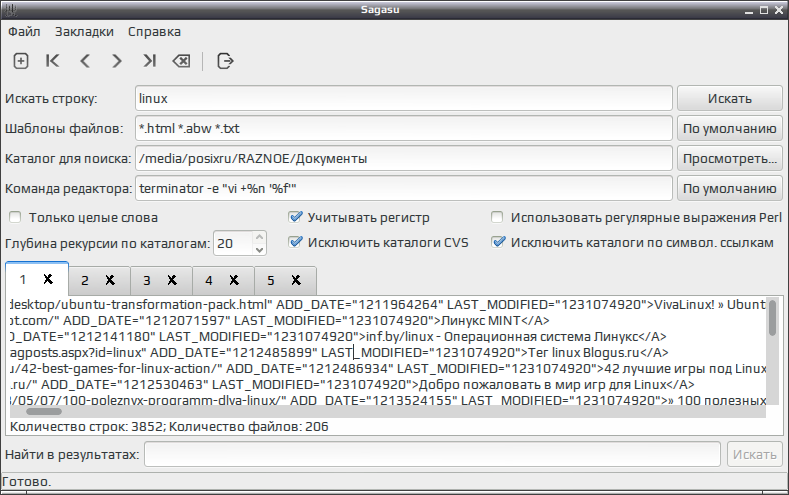The height and width of the screenshot is (495, 789).
Task: Open the Файл menu
Action: click(24, 32)
